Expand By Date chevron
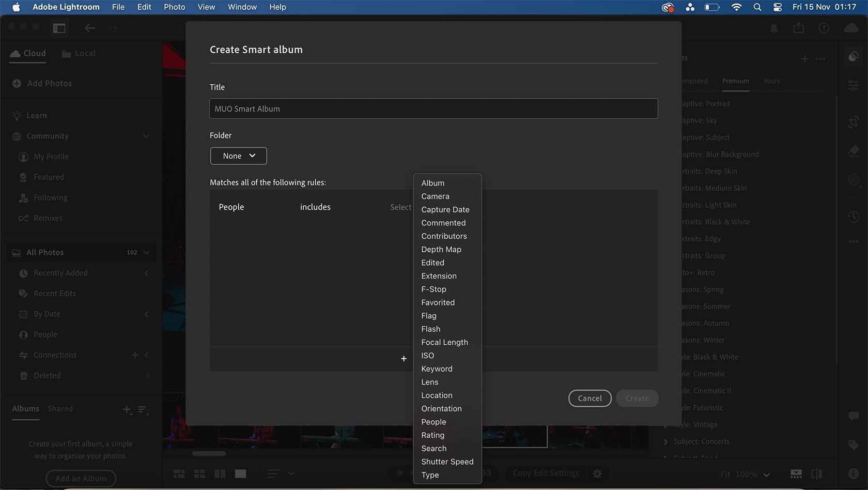Image resolution: width=868 pixels, height=490 pixels. coord(146,314)
